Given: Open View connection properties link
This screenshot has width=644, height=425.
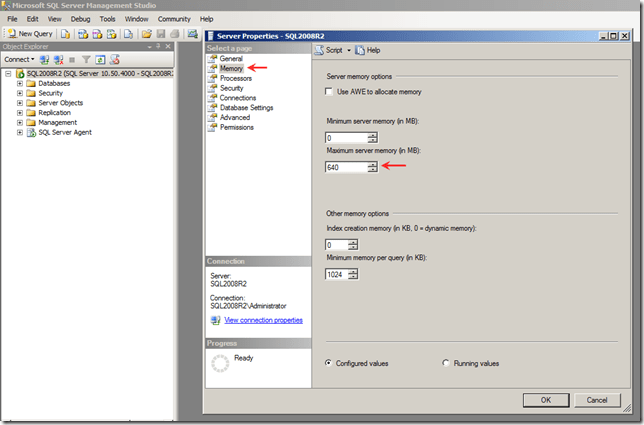Looking at the screenshot, I should pos(263,320).
